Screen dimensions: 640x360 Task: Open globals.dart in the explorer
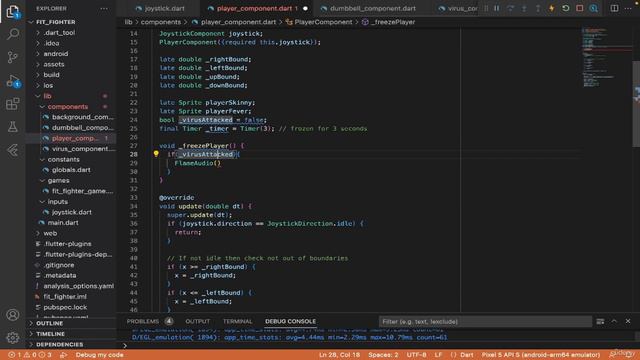[x=71, y=170]
